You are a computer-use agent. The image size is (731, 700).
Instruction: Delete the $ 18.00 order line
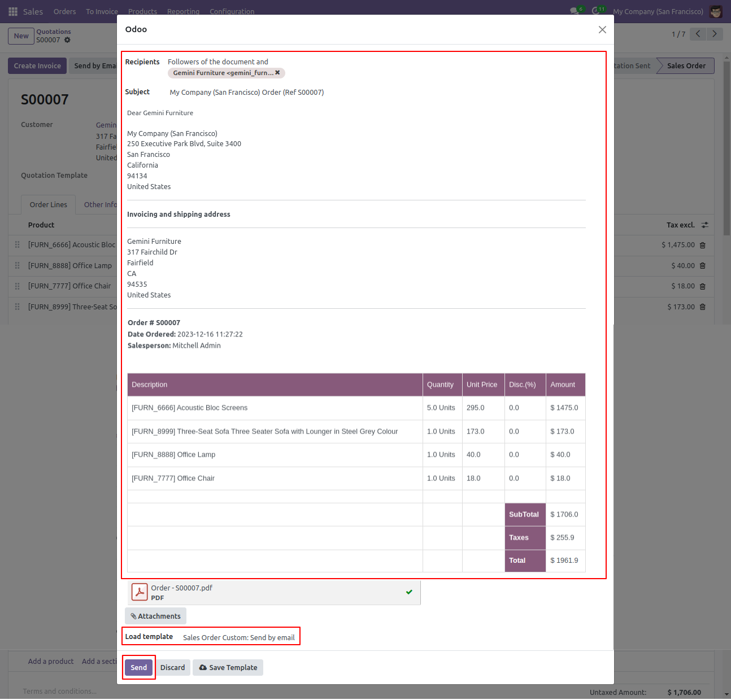(x=703, y=286)
